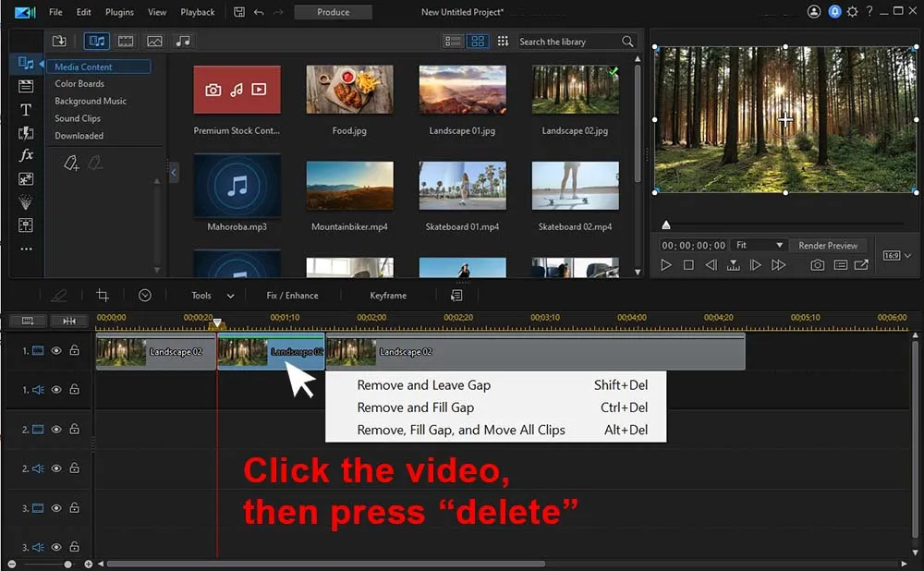Hide video track 1 with its eye toggle
The height and width of the screenshot is (571, 924).
56,350
